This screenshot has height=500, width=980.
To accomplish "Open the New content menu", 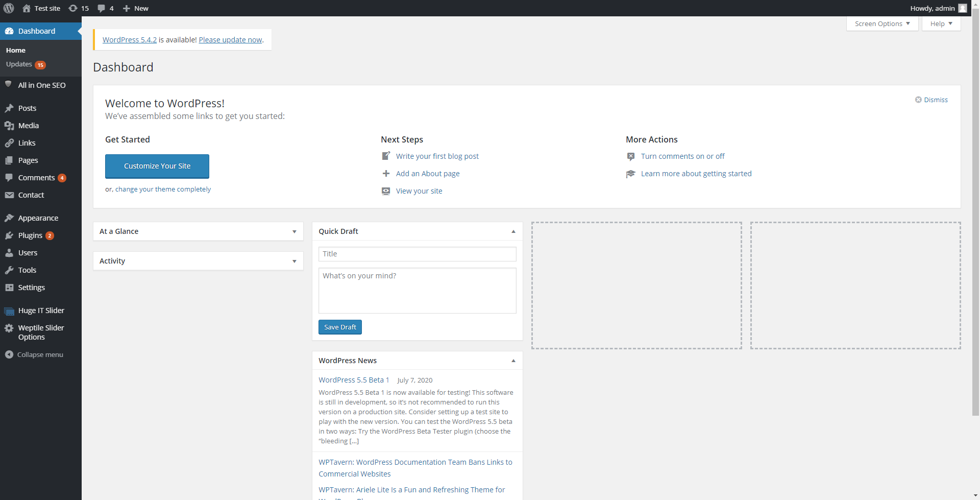I will (x=136, y=8).
